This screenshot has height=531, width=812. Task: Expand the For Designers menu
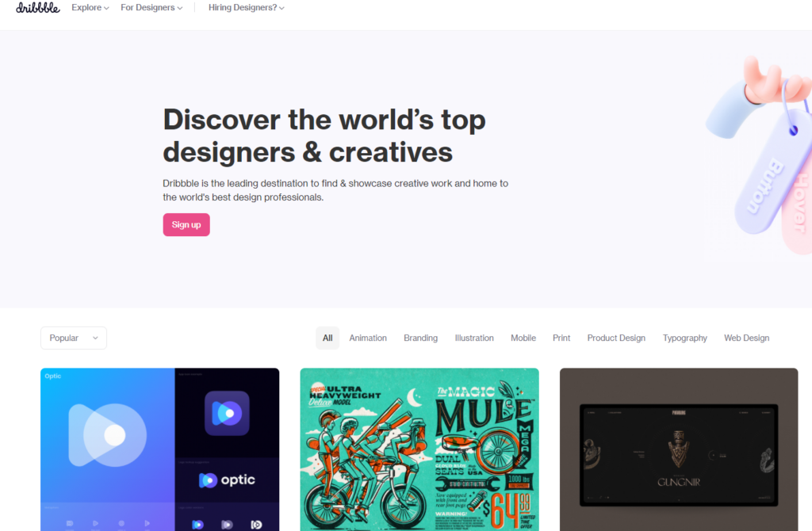point(151,8)
